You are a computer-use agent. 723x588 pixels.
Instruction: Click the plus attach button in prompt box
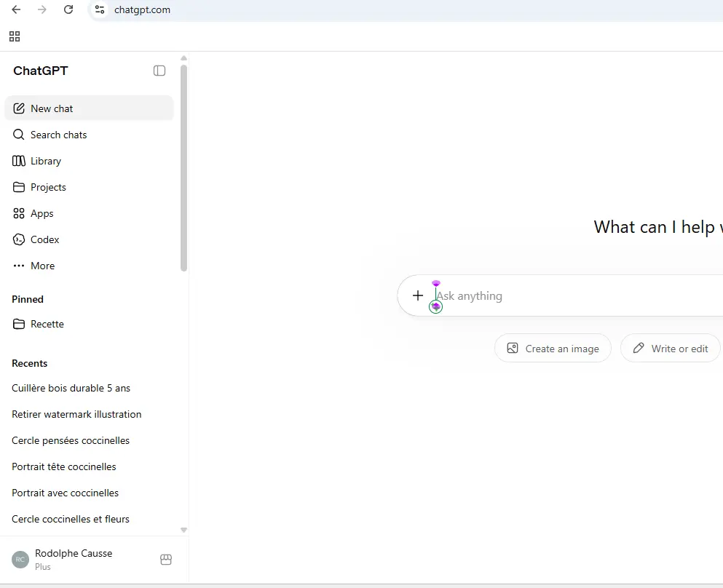pyautogui.click(x=418, y=295)
